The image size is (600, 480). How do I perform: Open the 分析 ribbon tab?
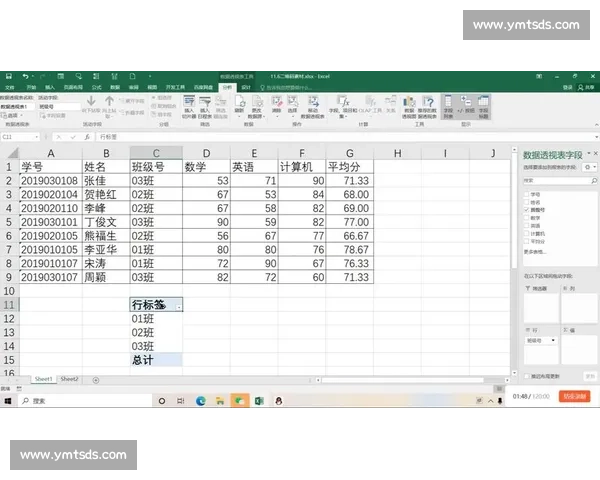(226, 88)
